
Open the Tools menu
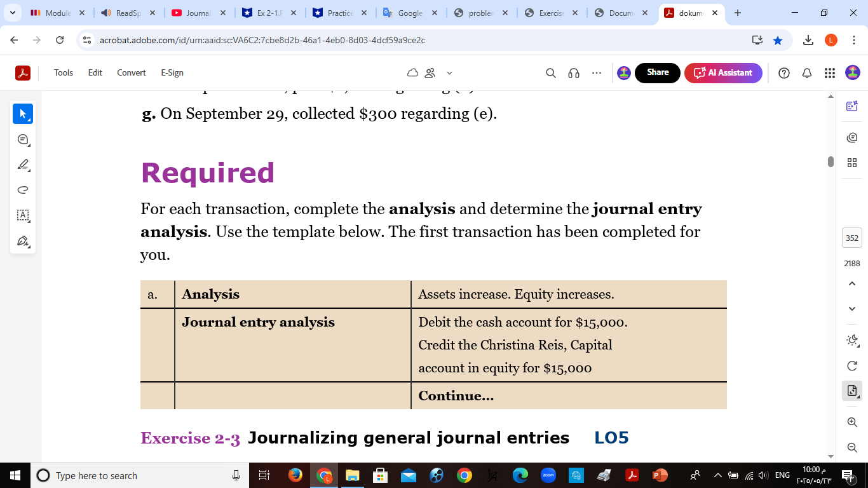point(64,73)
